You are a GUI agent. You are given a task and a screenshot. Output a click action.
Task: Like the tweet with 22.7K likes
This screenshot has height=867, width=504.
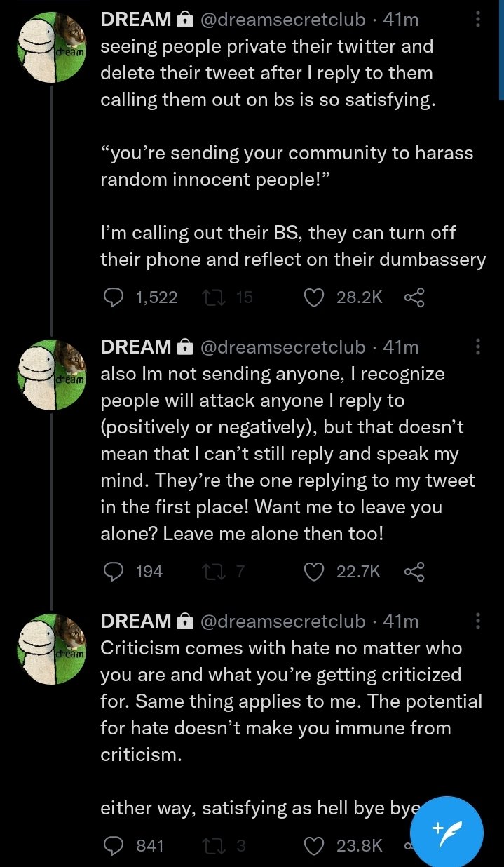tap(315, 572)
